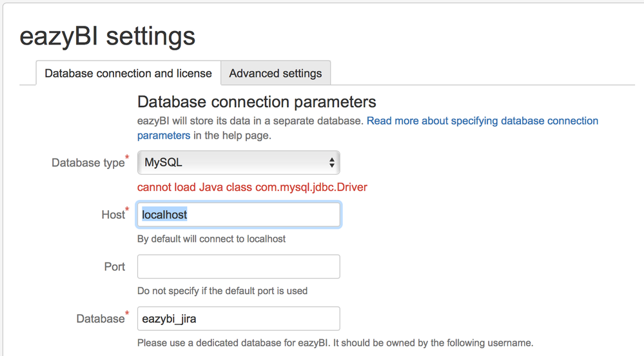Open the Database type dropdown showing MySQL
Viewport: 644px width, 356px height.
[x=239, y=163]
